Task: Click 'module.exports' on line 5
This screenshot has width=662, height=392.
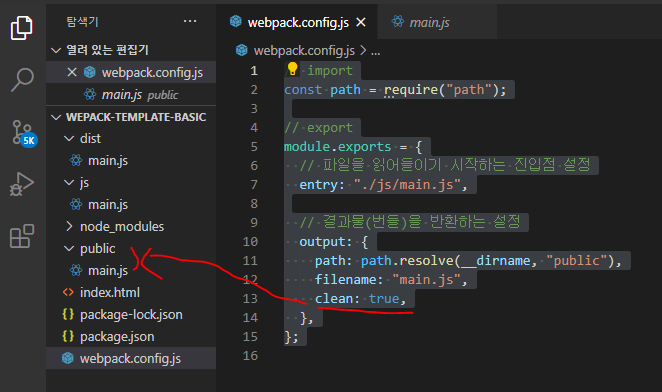Action: [x=337, y=147]
